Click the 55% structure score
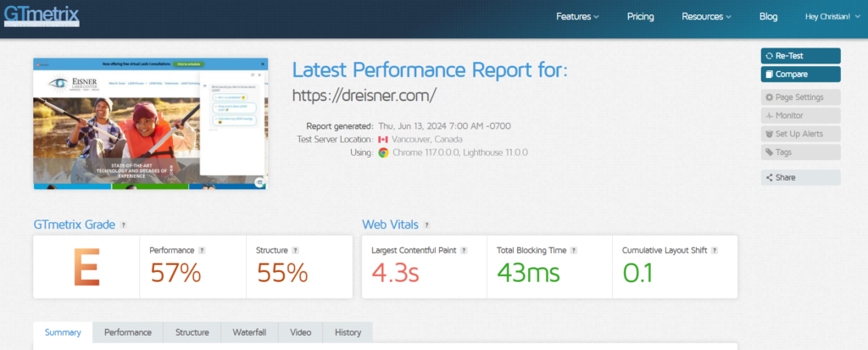 [x=282, y=273]
